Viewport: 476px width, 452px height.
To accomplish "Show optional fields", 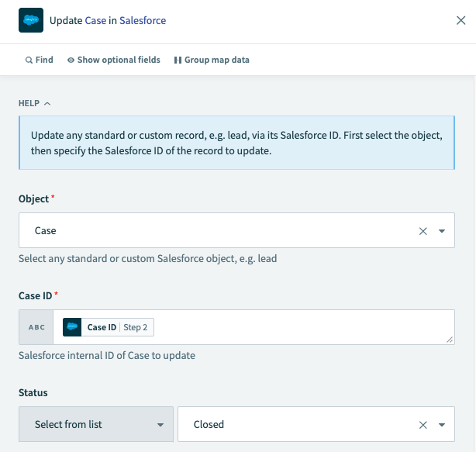I will 113,60.
